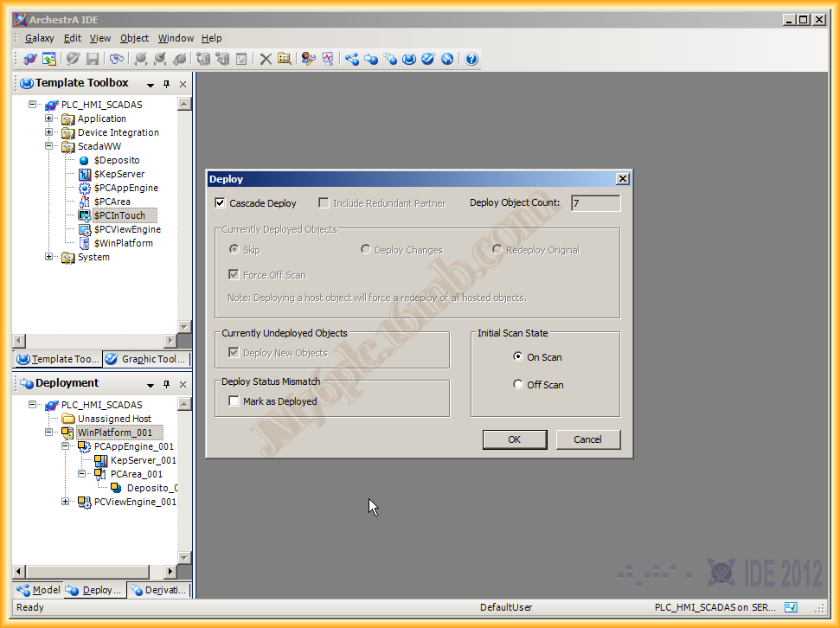Switch to the Derivation view tab
This screenshot has height=628, width=840.
pyautogui.click(x=158, y=590)
